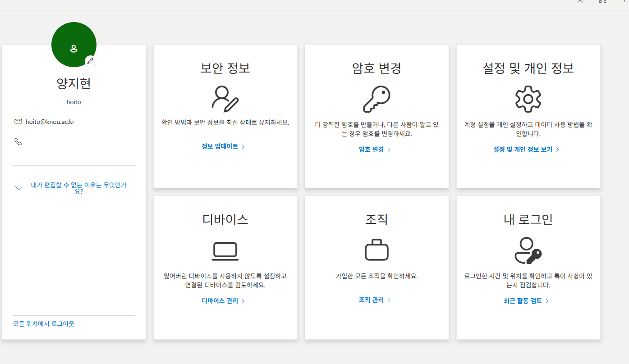Click the pencil edit icon on the avatar
This screenshot has height=364, width=629.
point(91,61)
